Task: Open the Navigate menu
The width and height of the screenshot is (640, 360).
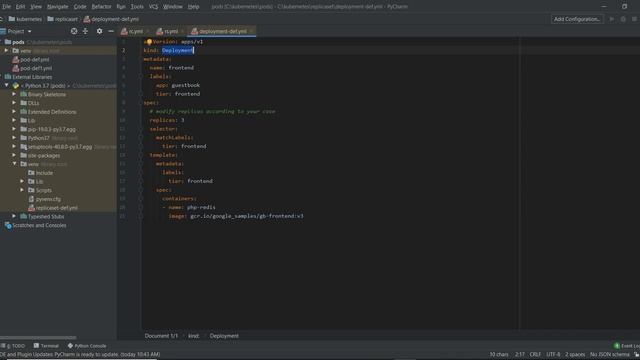Action: point(58,7)
